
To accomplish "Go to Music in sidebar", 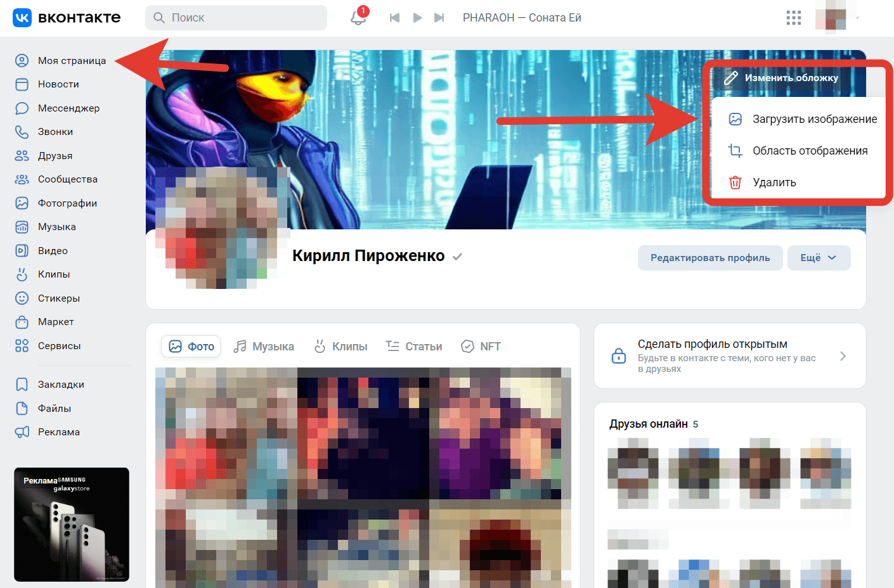I will pos(56,227).
